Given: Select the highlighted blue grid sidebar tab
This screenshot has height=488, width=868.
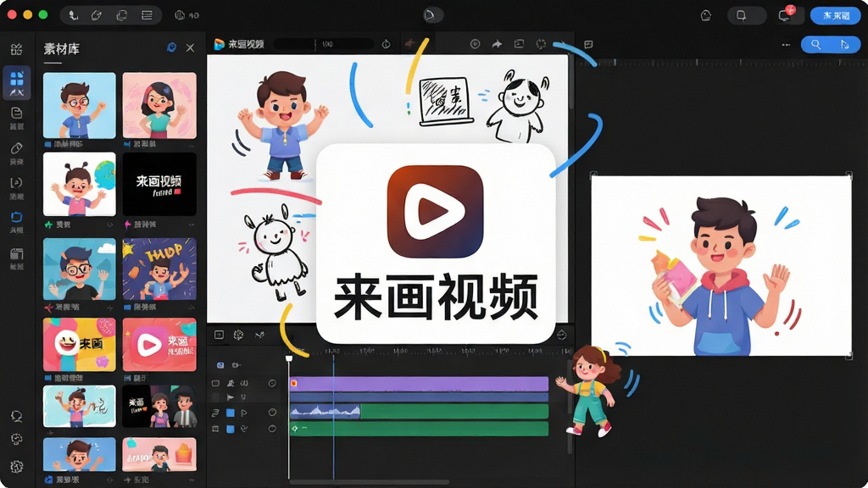Looking at the screenshot, I should click(17, 83).
